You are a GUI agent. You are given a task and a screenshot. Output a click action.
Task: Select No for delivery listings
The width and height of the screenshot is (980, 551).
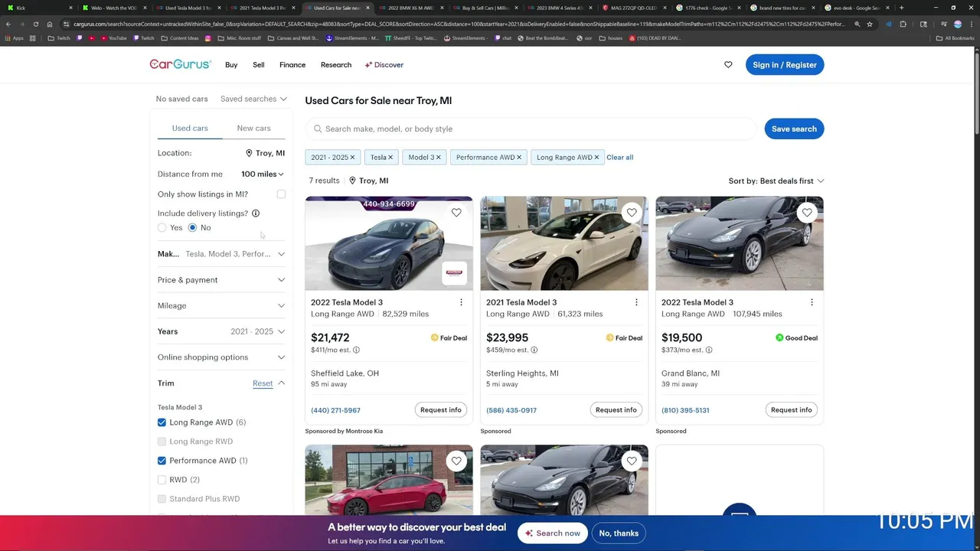192,227
